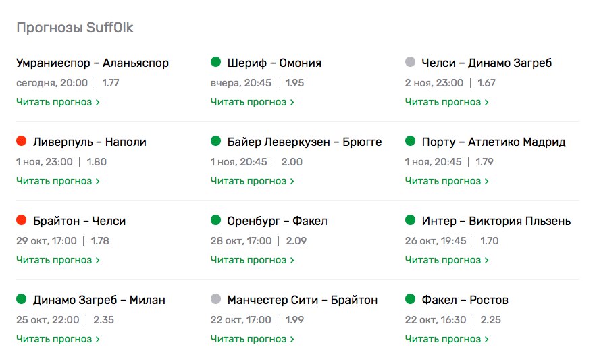Read forecast for Брайтон – Челси

coord(58,260)
